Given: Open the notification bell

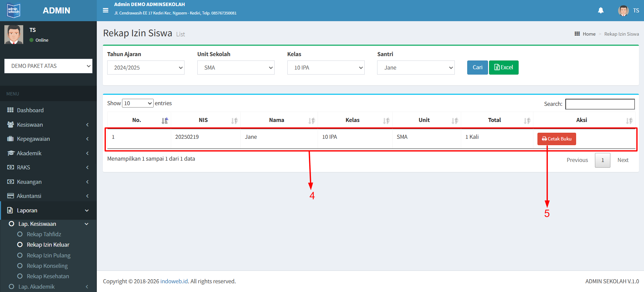Looking at the screenshot, I should coord(601,10).
